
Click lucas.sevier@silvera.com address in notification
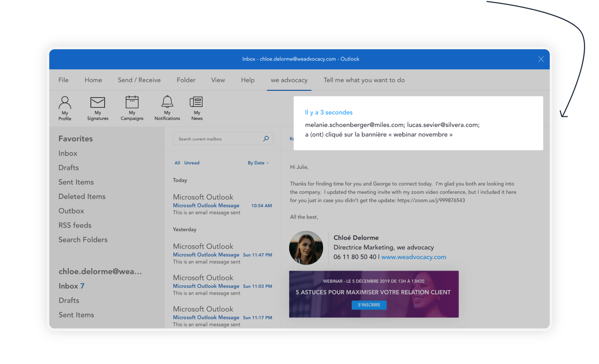pyautogui.click(x=443, y=125)
